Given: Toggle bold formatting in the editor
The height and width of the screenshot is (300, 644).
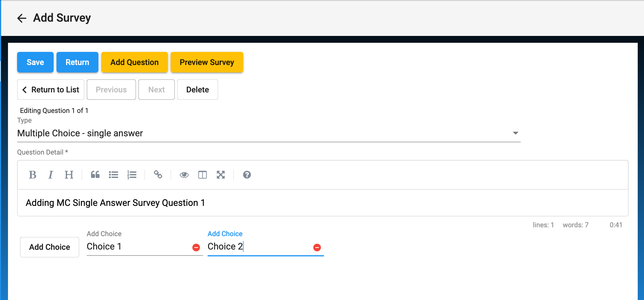Looking at the screenshot, I should [x=33, y=175].
